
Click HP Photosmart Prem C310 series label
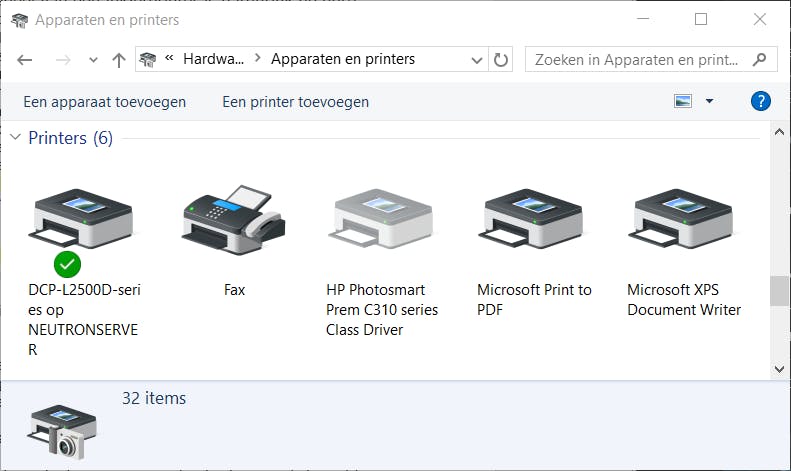coord(382,310)
